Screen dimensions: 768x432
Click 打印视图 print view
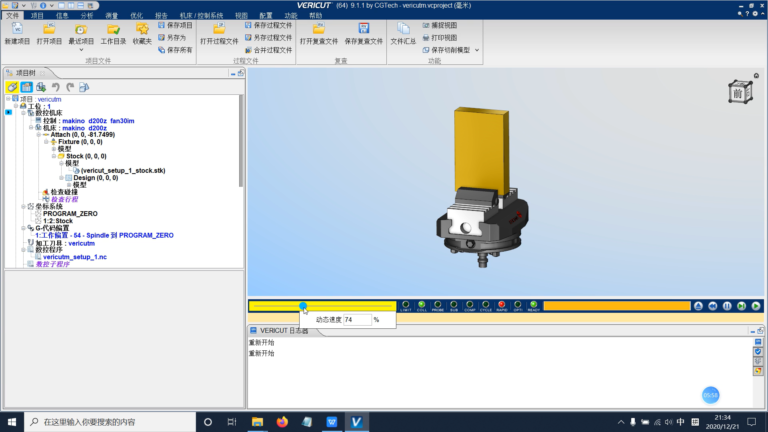pos(440,37)
